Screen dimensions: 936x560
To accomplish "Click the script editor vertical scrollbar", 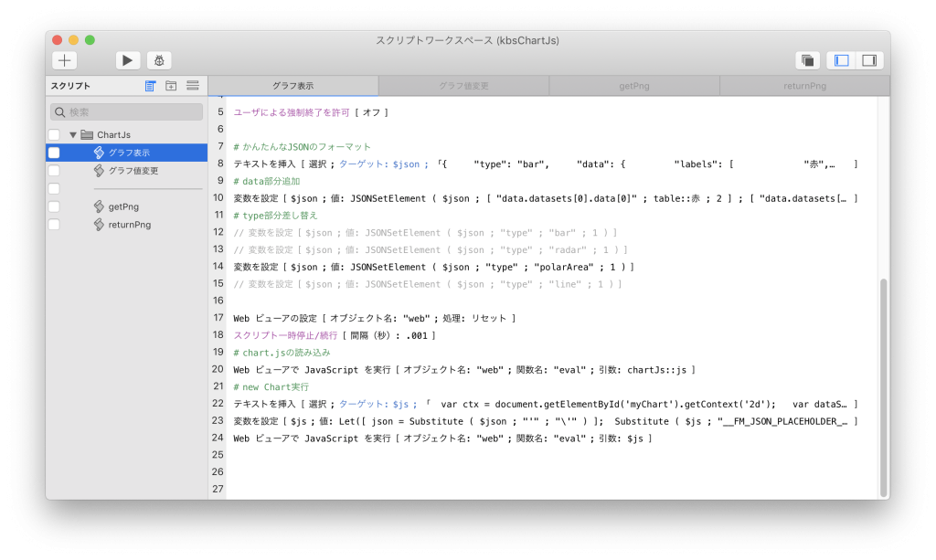I will 884,387.
